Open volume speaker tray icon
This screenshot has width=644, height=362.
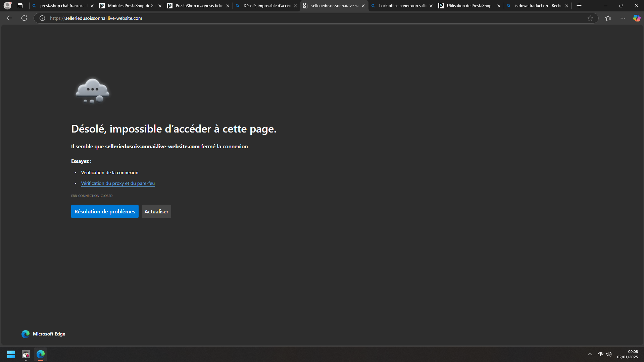point(609,354)
